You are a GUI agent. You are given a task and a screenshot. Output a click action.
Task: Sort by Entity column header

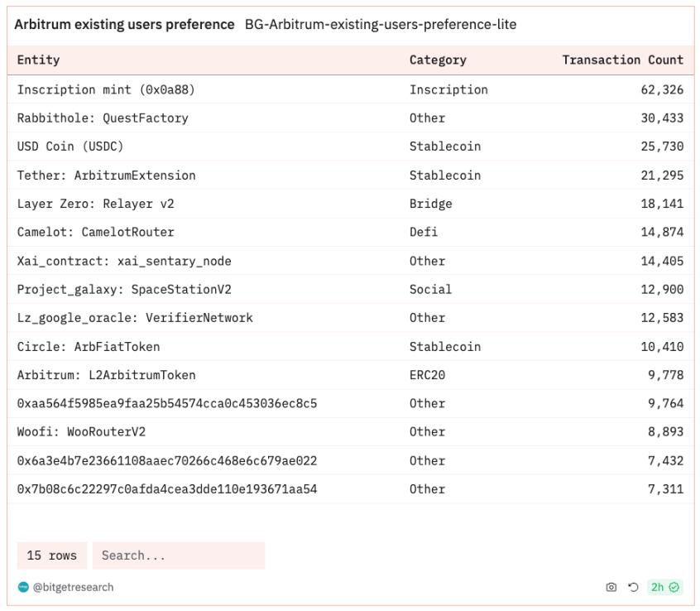38,60
